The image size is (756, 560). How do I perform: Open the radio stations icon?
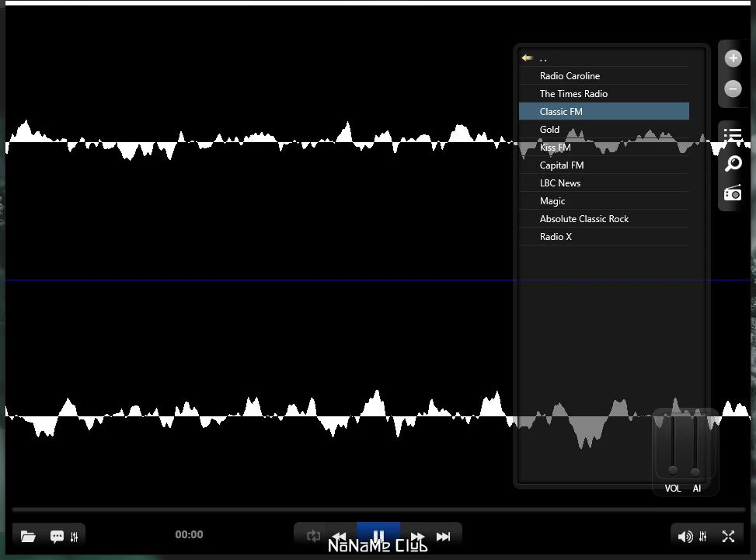(733, 193)
